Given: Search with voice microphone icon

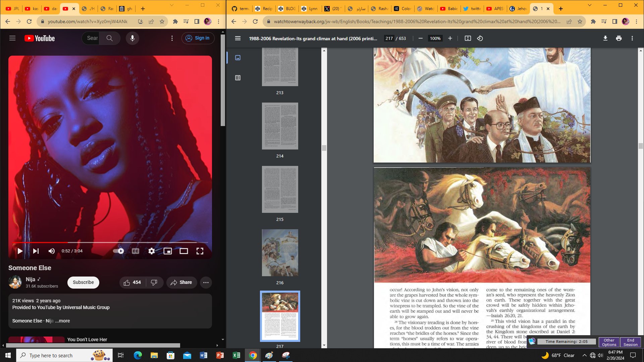Looking at the screenshot, I should (x=132, y=38).
